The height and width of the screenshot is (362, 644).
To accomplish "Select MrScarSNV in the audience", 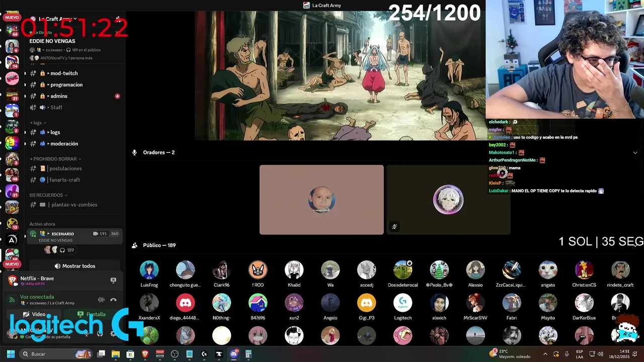I will tap(475, 303).
